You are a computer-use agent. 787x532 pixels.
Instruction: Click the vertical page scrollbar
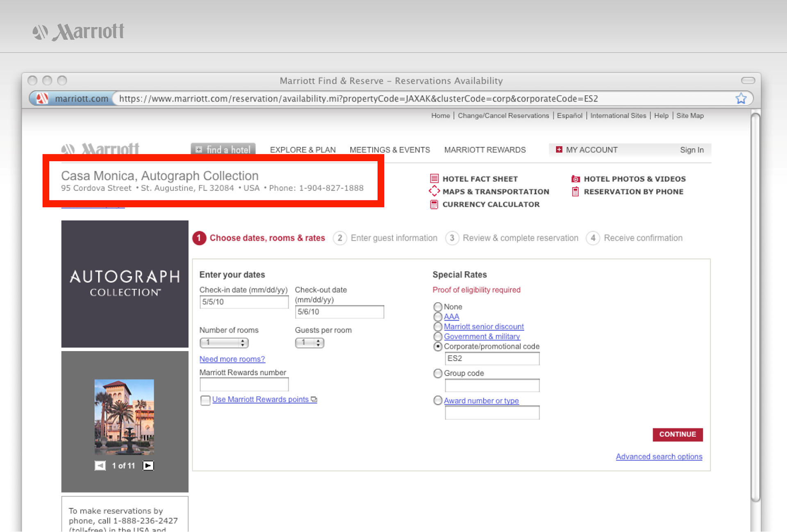coord(755,307)
